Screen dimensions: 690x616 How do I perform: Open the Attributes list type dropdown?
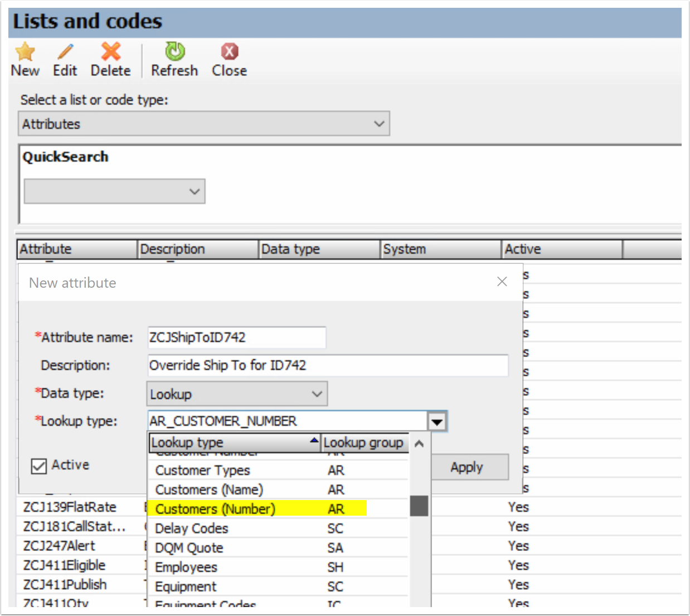click(380, 124)
